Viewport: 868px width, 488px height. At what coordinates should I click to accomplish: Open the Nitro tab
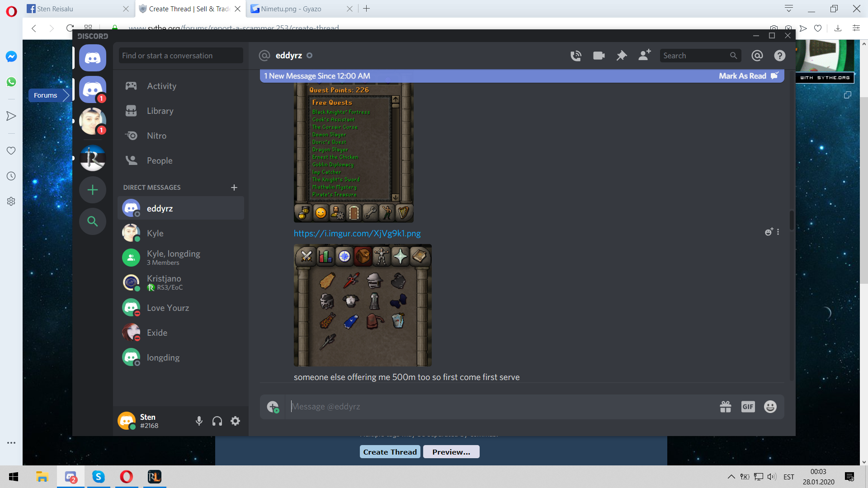[156, 136]
